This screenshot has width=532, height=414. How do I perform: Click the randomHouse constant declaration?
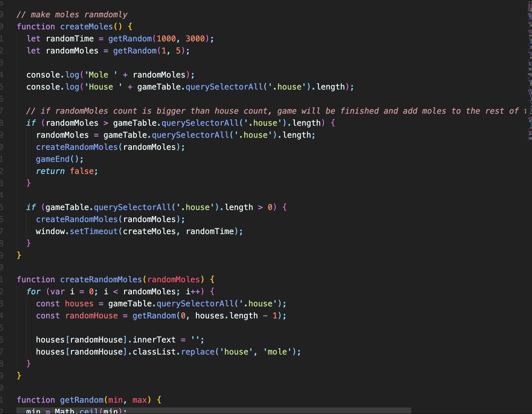click(92, 316)
